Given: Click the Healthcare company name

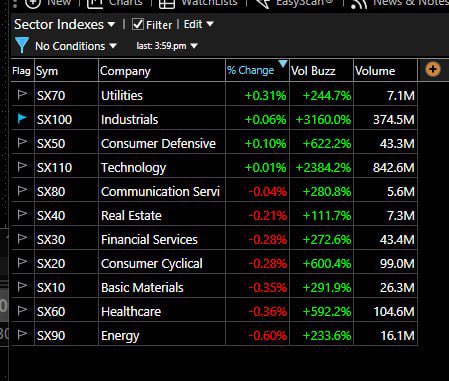Looking at the screenshot, I should pos(131,312).
